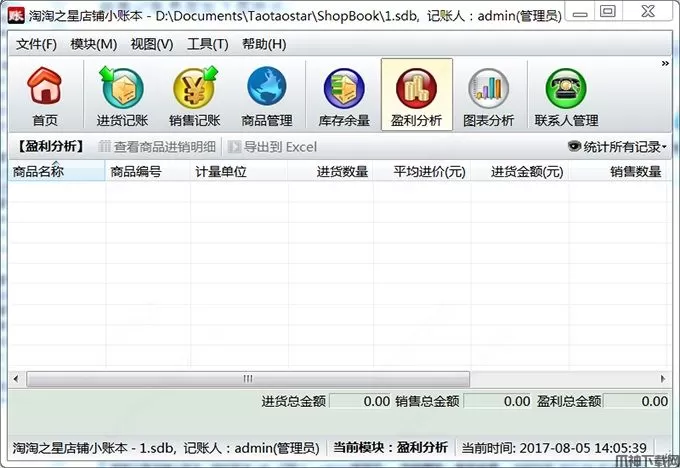The image size is (680, 468).
Task: Sort by 商品编号 column header
Action: (147, 171)
